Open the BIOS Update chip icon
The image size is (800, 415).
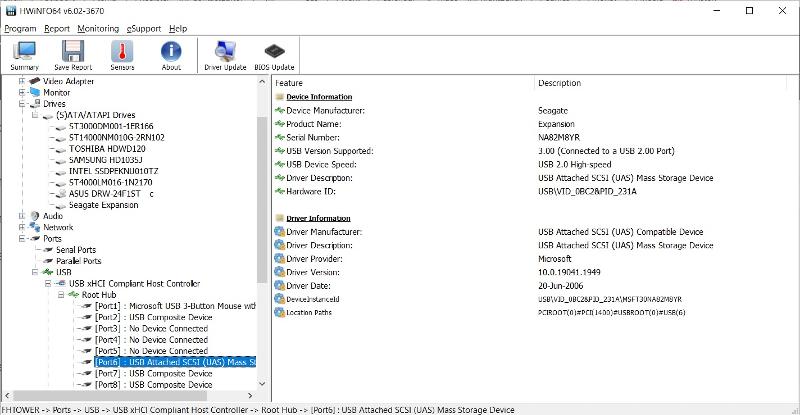273,55
